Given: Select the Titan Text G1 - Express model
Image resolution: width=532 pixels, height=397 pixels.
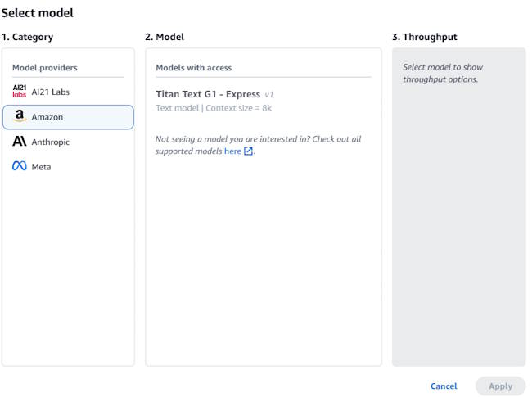Looking at the screenshot, I should pyautogui.click(x=208, y=94).
